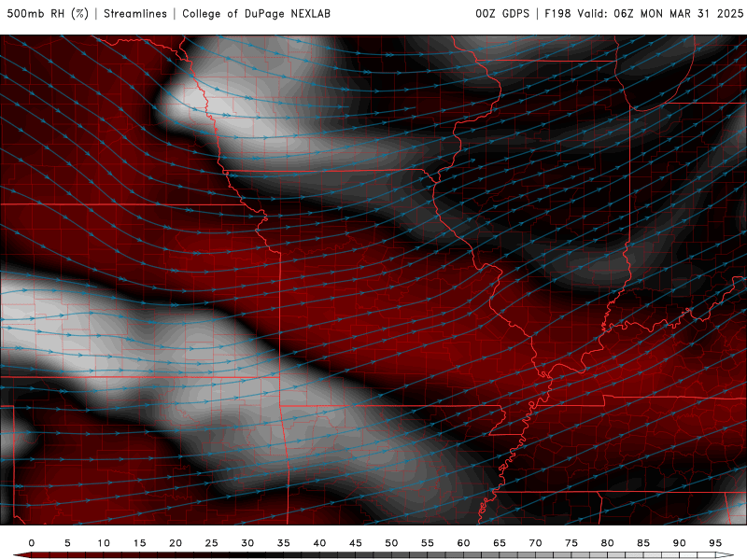Click 'College of DuPage NEXLAB' text
747x560 pixels.
256,14
